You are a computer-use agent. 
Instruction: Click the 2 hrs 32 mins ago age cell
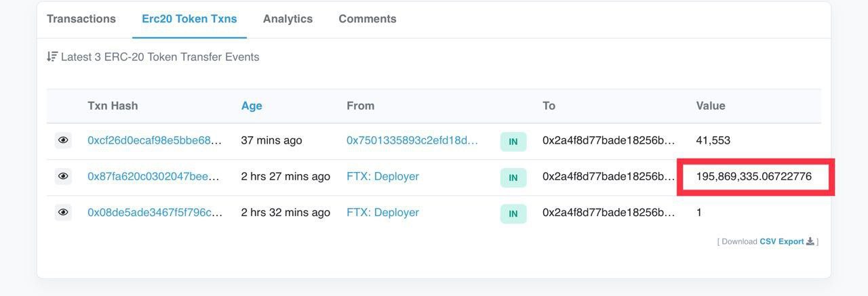coord(285,212)
